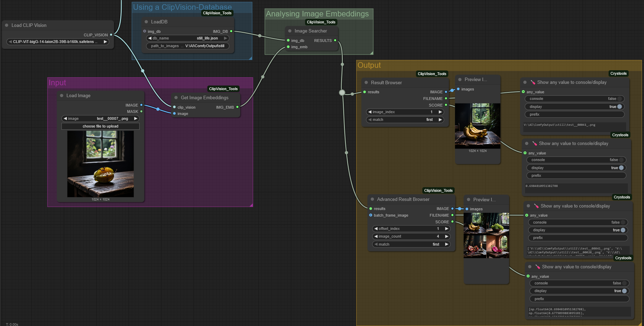Open the match dropdown in Result Browser

(x=405, y=119)
